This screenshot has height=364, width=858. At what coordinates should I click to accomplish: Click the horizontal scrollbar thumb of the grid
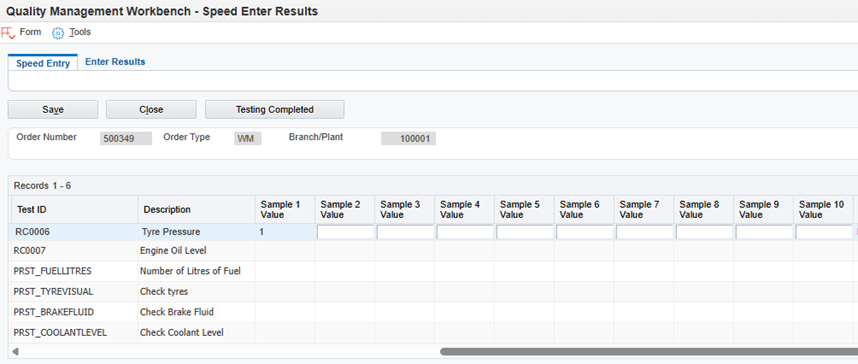pyautogui.click(x=649, y=351)
